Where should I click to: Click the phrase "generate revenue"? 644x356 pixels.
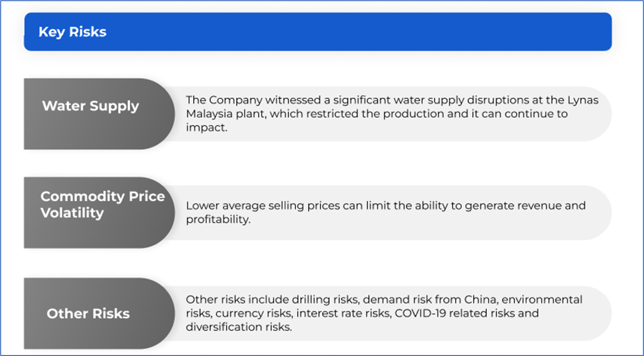click(x=509, y=205)
